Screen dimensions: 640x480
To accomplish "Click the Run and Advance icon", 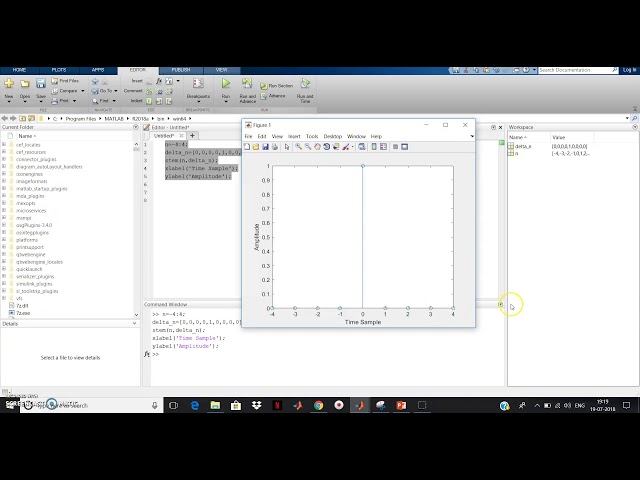I will click(x=247, y=84).
